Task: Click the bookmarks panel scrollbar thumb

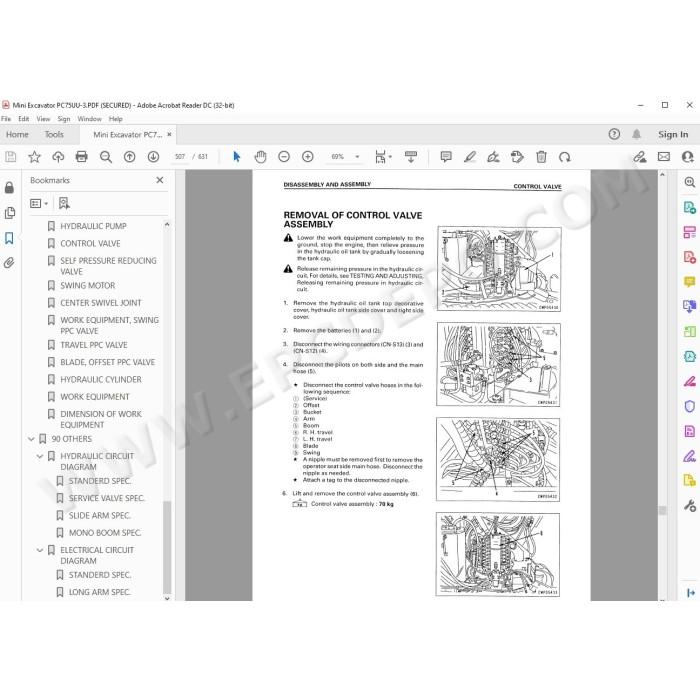Action: [167, 547]
